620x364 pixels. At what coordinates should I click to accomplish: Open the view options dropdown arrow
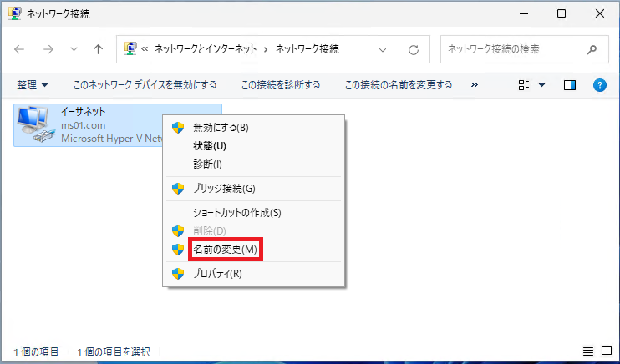(542, 85)
